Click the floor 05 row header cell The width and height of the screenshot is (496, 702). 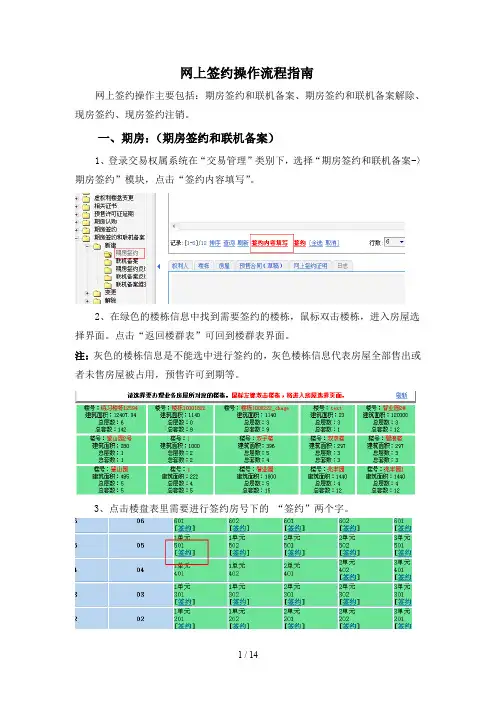click(141, 545)
